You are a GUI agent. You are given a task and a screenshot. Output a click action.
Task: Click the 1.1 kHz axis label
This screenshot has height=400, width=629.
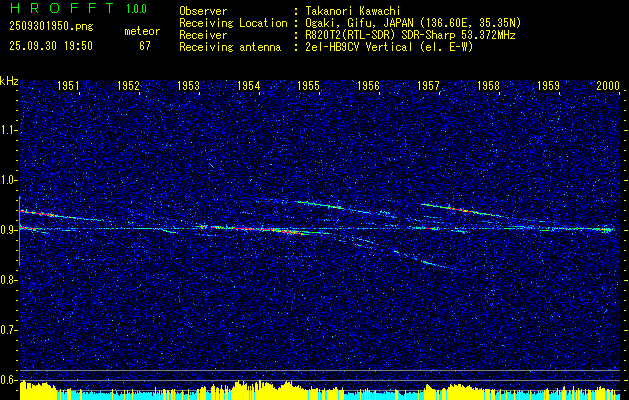point(9,130)
